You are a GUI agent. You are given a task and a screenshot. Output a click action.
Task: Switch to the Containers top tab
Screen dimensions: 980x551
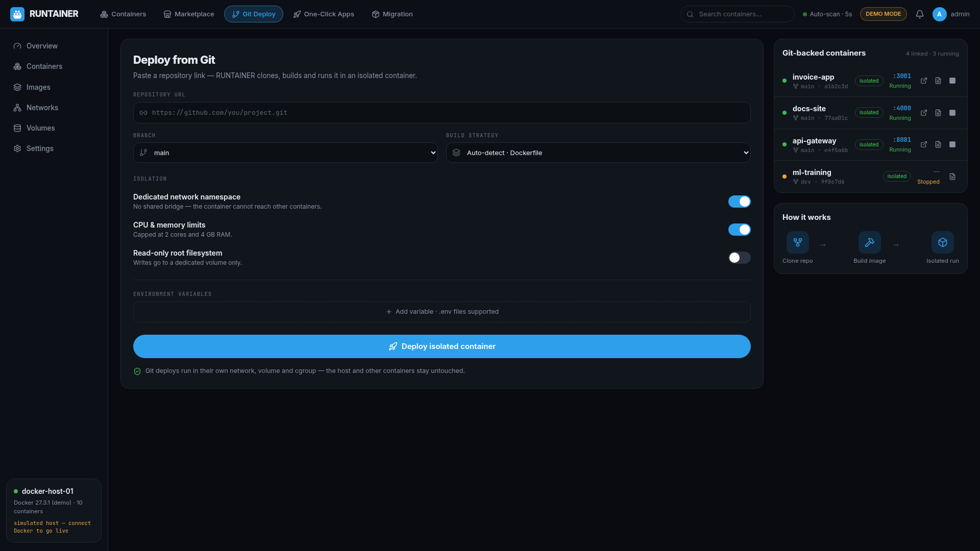[x=123, y=14]
